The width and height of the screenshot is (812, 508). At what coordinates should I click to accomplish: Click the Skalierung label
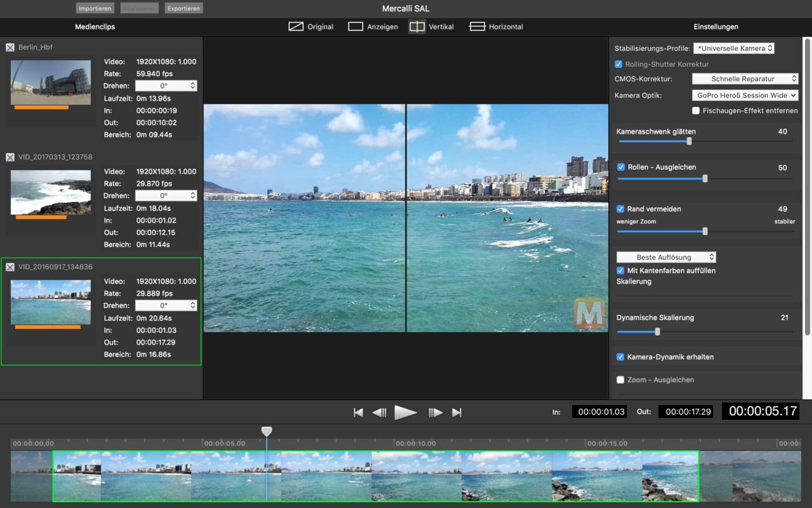634,281
